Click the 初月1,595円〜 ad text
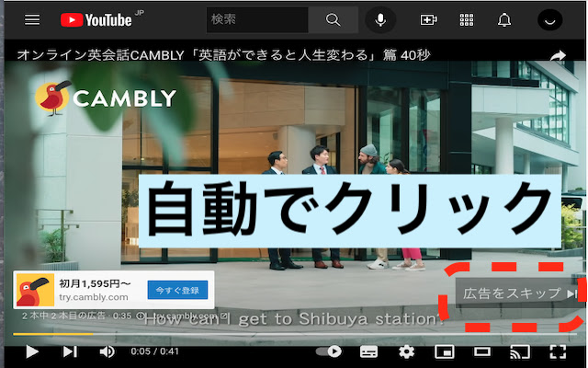Viewport: 588px width, 368px height. 95,283
